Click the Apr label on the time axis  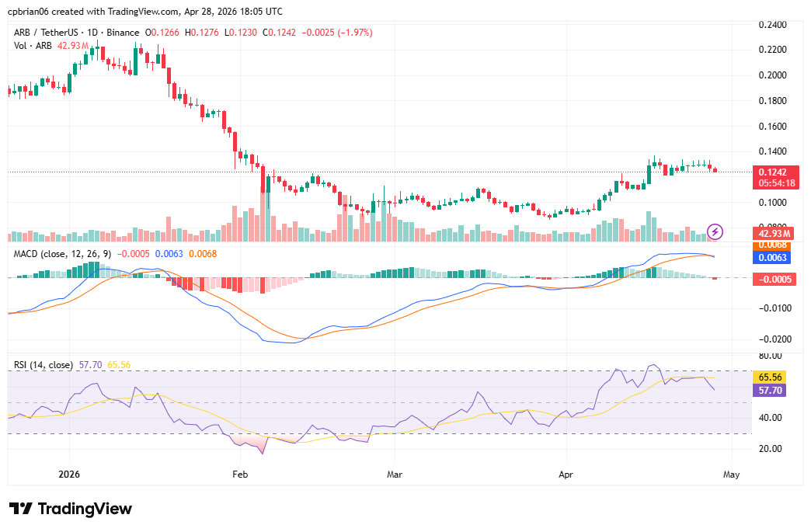[x=566, y=474]
